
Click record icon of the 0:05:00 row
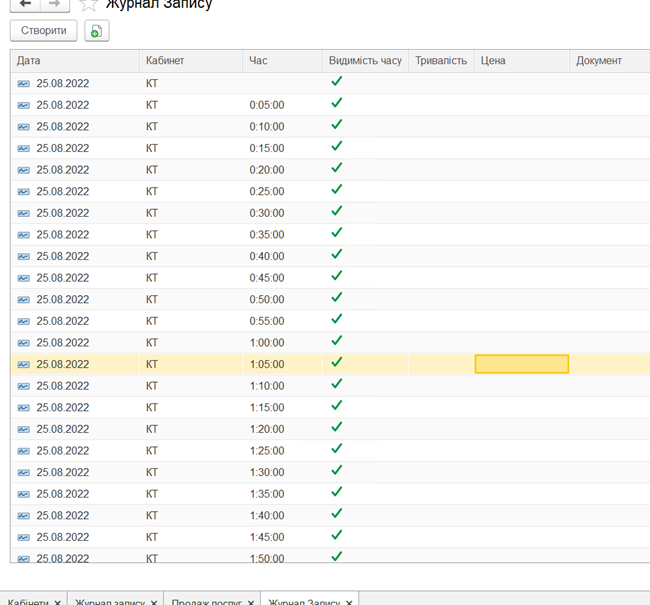[x=24, y=104]
